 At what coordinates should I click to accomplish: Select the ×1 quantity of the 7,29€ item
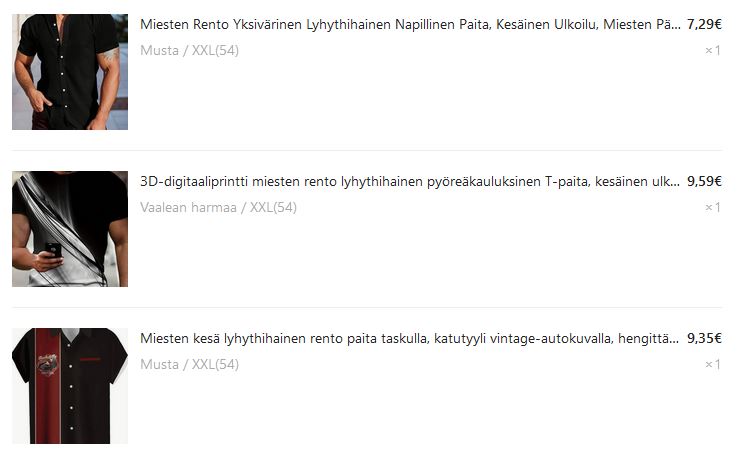[713, 50]
